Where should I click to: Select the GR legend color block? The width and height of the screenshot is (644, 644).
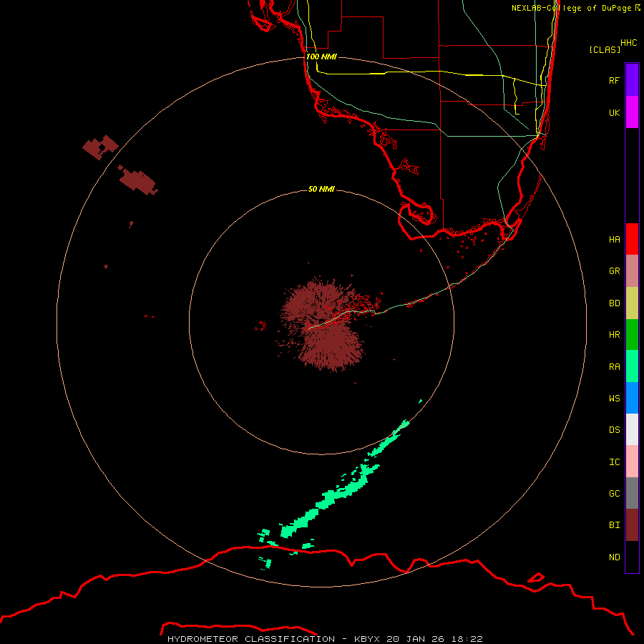632,271
